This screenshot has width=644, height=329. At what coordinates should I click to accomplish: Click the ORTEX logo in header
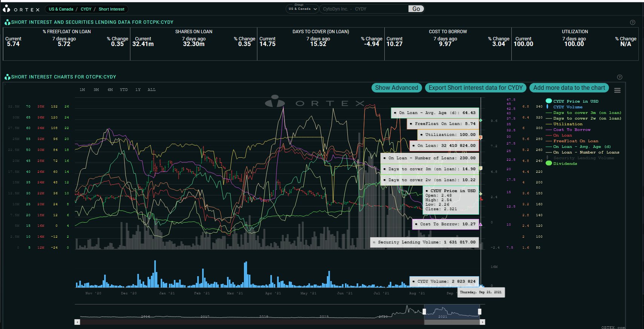(x=21, y=9)
